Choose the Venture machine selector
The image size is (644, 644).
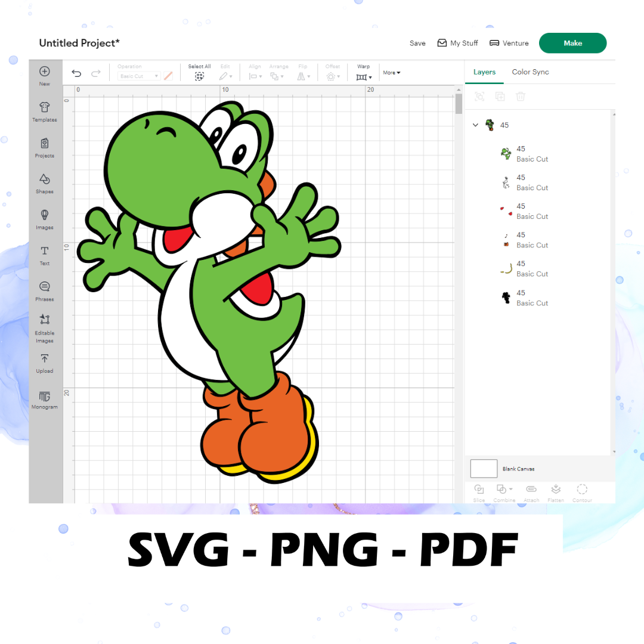click(x=509, y=43)
